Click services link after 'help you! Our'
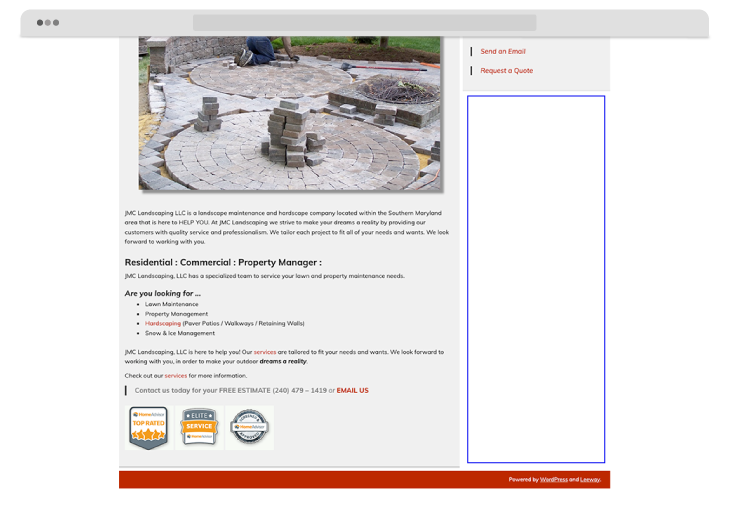729x507 pixels. 265,352
